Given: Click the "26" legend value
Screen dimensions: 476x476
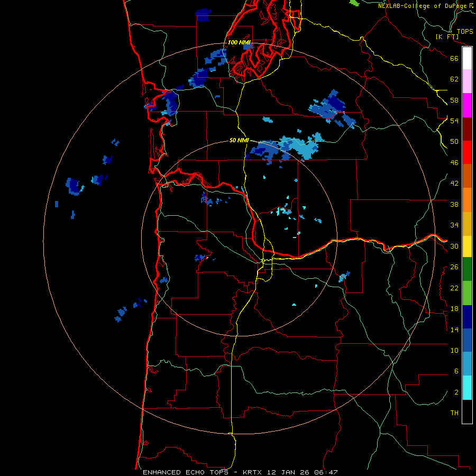Looking at the screenshot, I should click(454, 267).
